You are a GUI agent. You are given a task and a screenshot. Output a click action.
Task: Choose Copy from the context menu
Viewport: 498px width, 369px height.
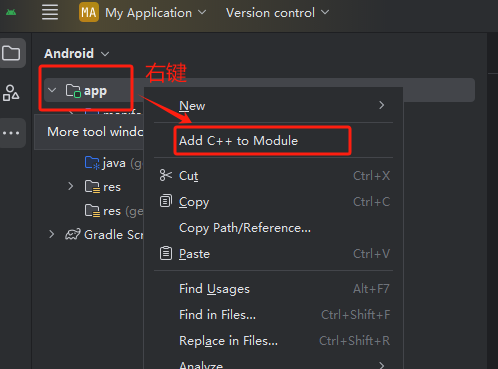[273, 201]
